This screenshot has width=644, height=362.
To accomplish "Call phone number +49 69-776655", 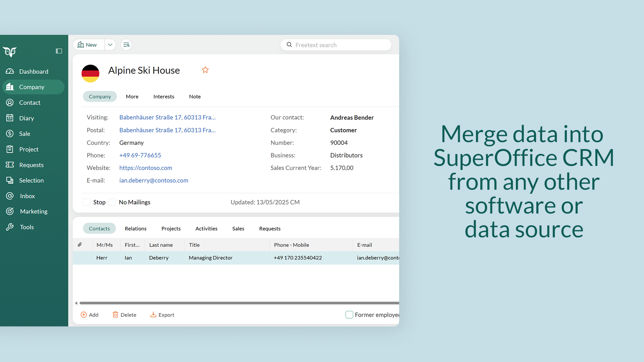I will click(140, 155).
